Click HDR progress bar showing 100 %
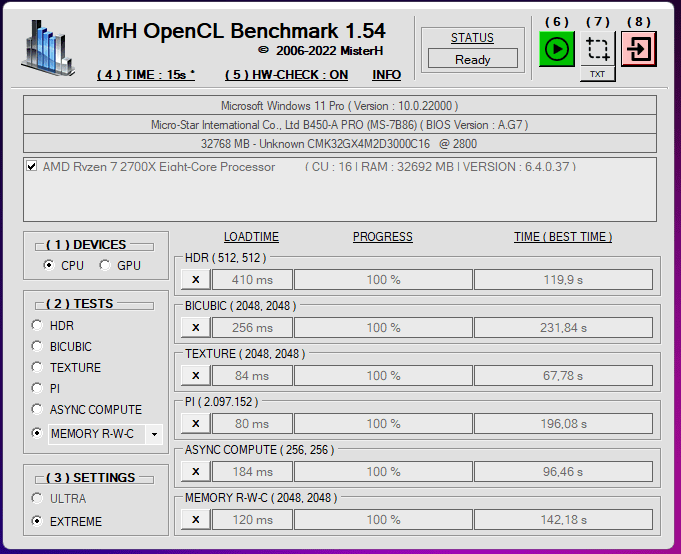The image size is (681, 554). [383, 280]
